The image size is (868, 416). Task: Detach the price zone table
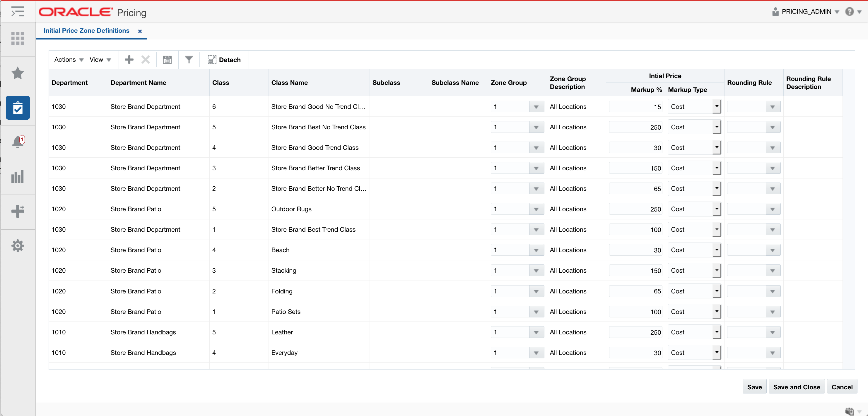click(224, 60)
